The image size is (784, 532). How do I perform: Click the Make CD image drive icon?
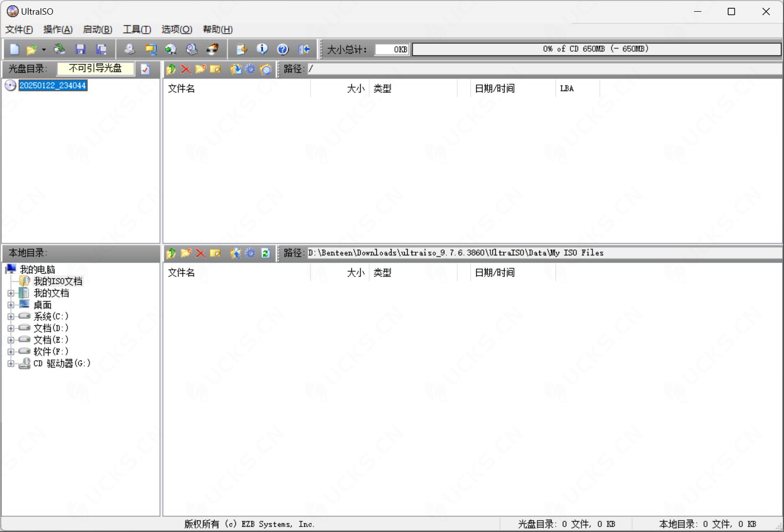[x=129, y=49]
